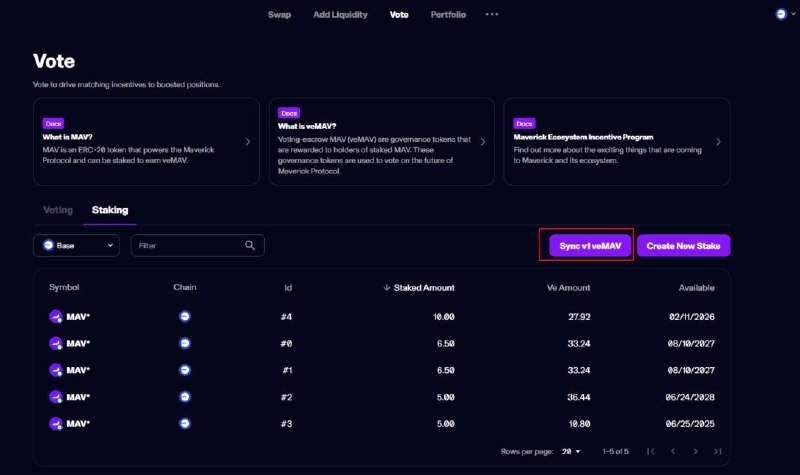Click Ve Amount 27.92
The width and height of the screenshot is (800, 475).
(579, 317)
